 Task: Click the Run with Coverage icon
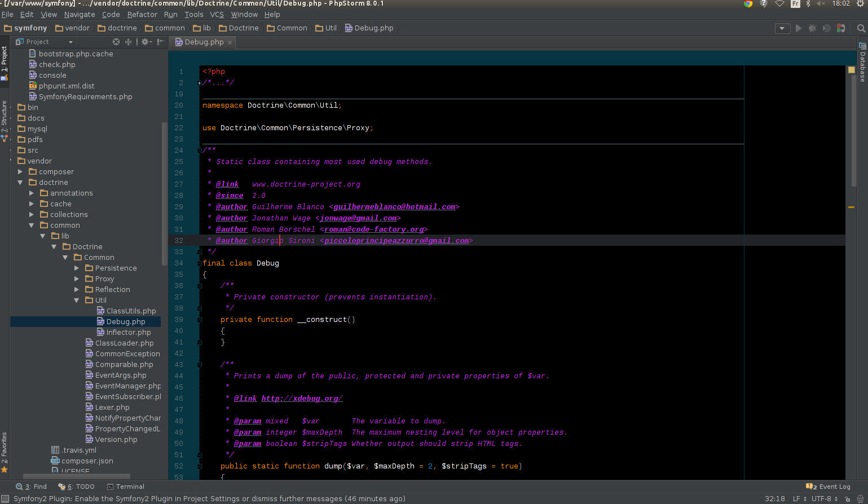[x=827, y=28]
